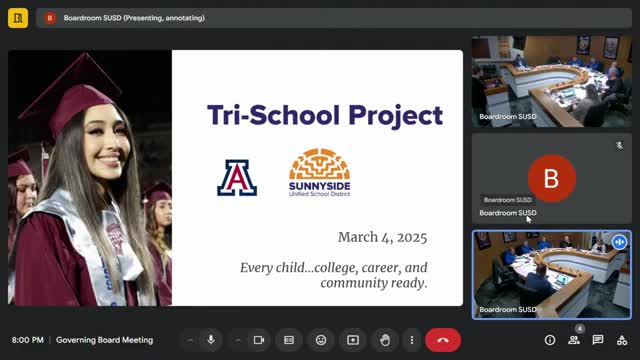Click the Boardroom SUSD presenting banner
Viewport: 640px width, 360px height.
tap(333, 18)
